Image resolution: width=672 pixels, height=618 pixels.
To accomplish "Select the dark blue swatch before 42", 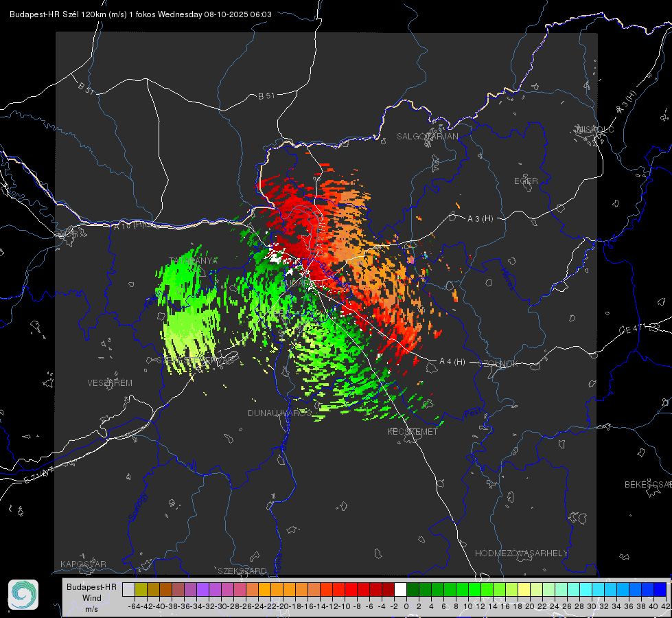I will (x=660, y=589).
